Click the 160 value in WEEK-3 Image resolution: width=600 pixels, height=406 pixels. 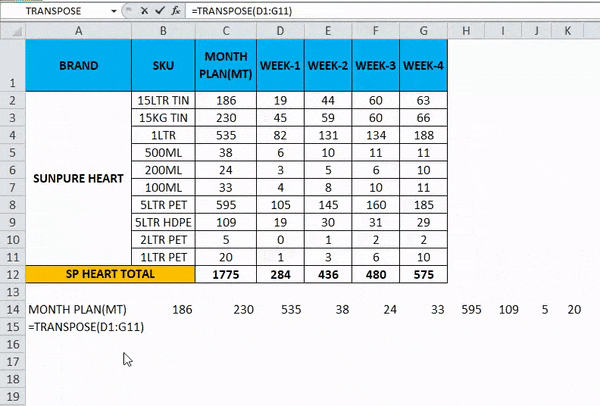point(375,205)
